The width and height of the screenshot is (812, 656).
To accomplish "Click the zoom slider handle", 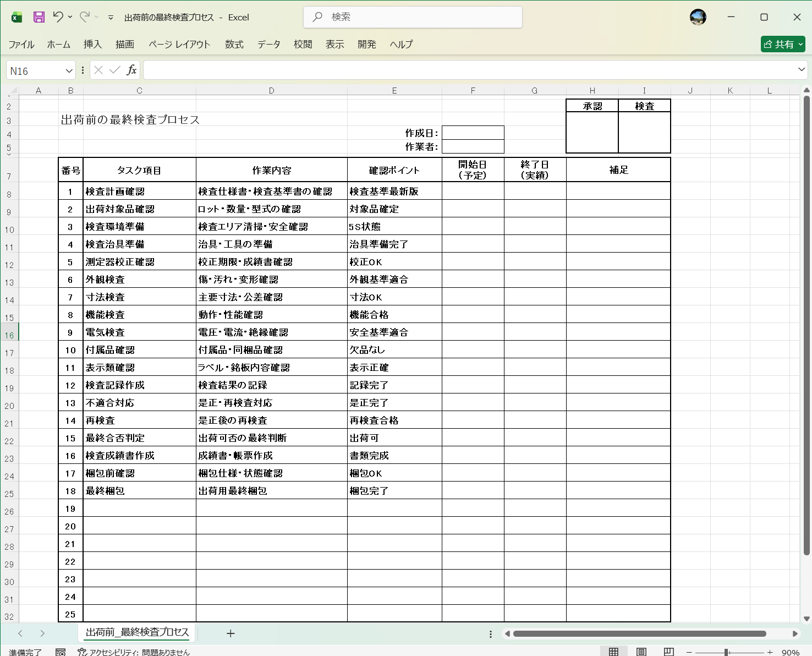I will click(x=726, y=652).
